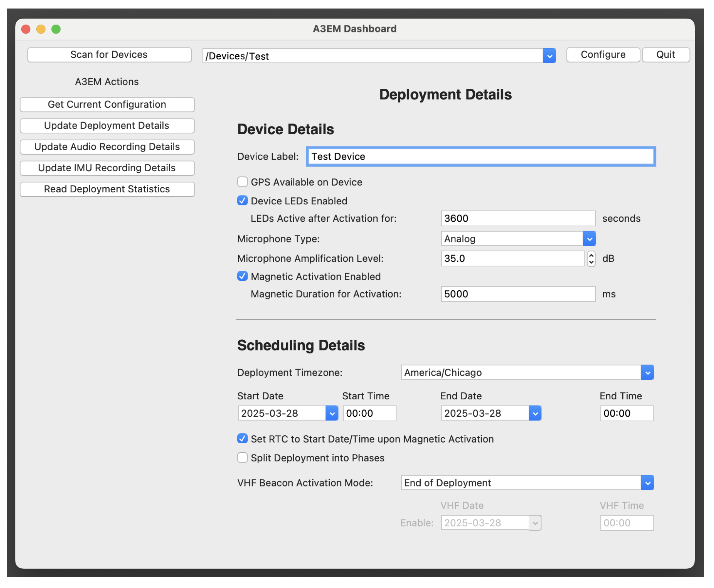Toggle Magnetic Activation Enabled checkbox
The width and height of the screenshot is (714, 588).
(243, 277)
